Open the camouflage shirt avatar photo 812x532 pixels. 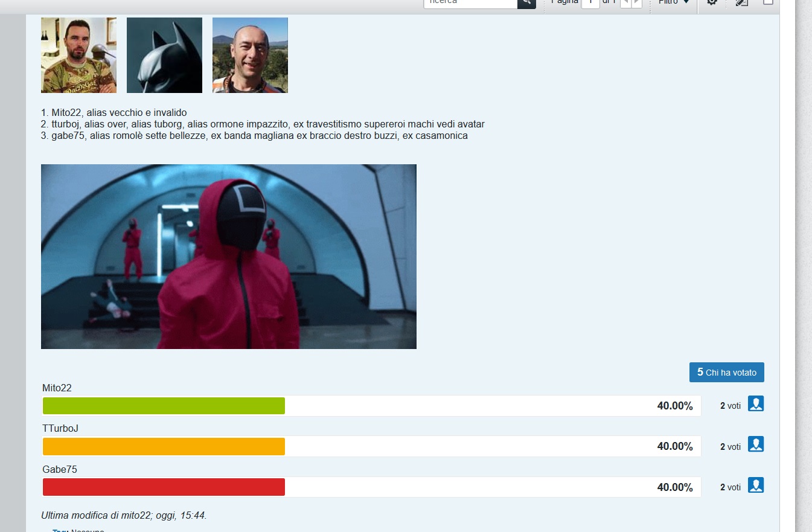point(78,55)
